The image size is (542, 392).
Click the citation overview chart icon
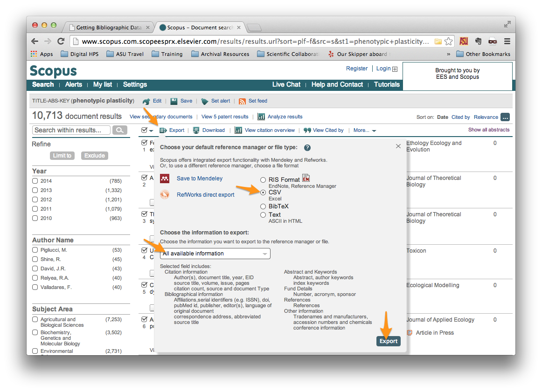point(238,130)
